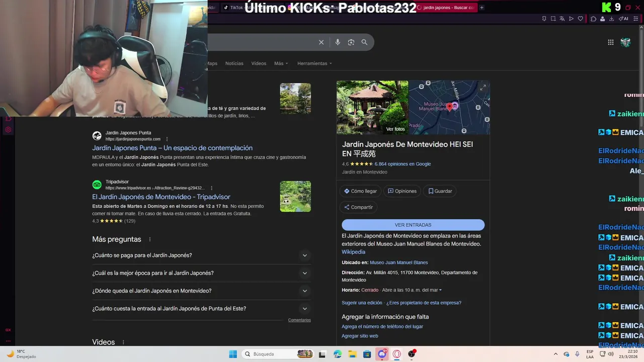Open OBS Studio from the taskbar

412,354
